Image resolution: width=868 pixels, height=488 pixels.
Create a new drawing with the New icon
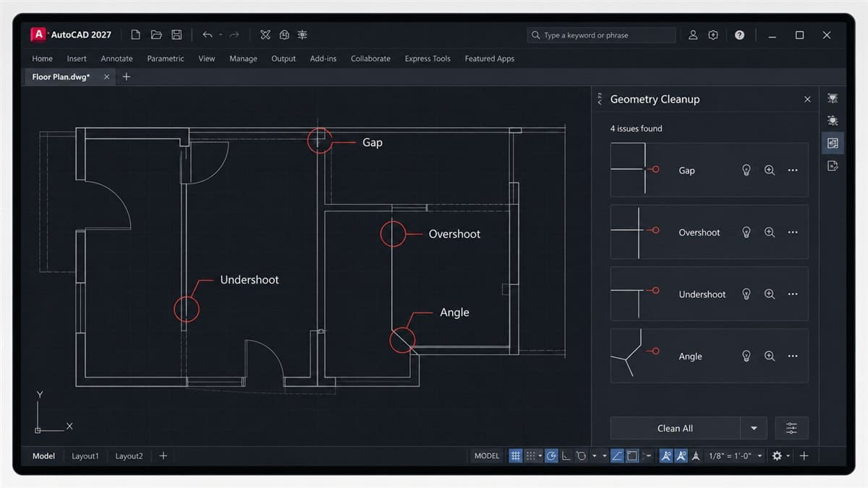pos(135,35)
